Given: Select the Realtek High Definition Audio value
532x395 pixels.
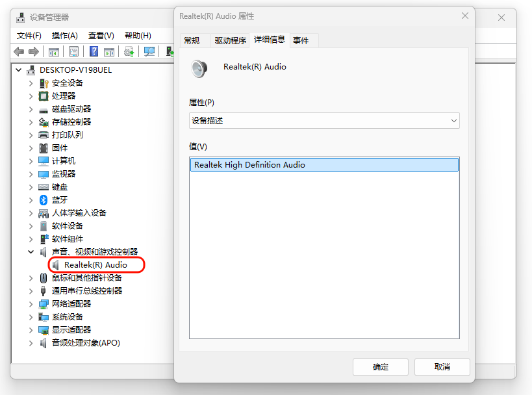Looking at the screenshot, I should click(x=324, y=164).
